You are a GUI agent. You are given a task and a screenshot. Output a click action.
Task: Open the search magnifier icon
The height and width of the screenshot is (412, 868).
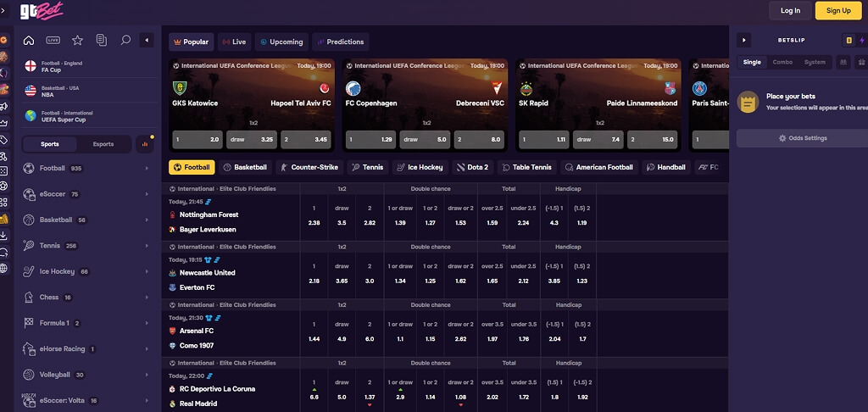(125, 40)
